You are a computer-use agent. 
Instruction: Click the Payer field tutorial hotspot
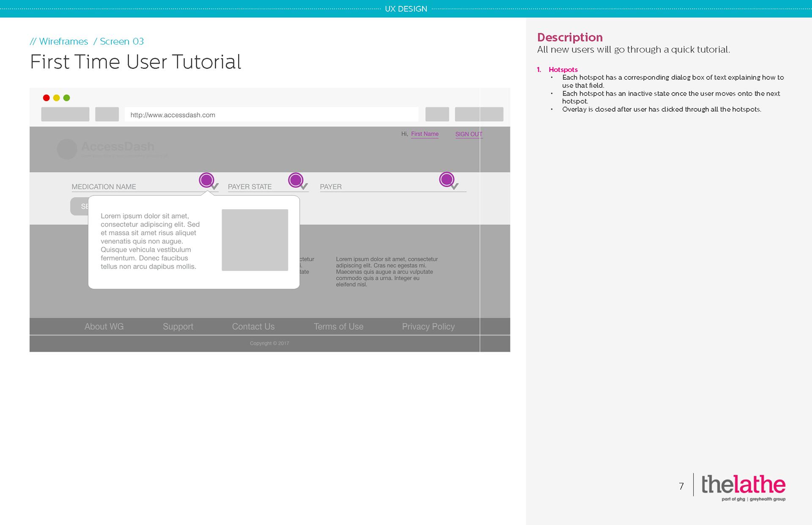click(447, 180)
